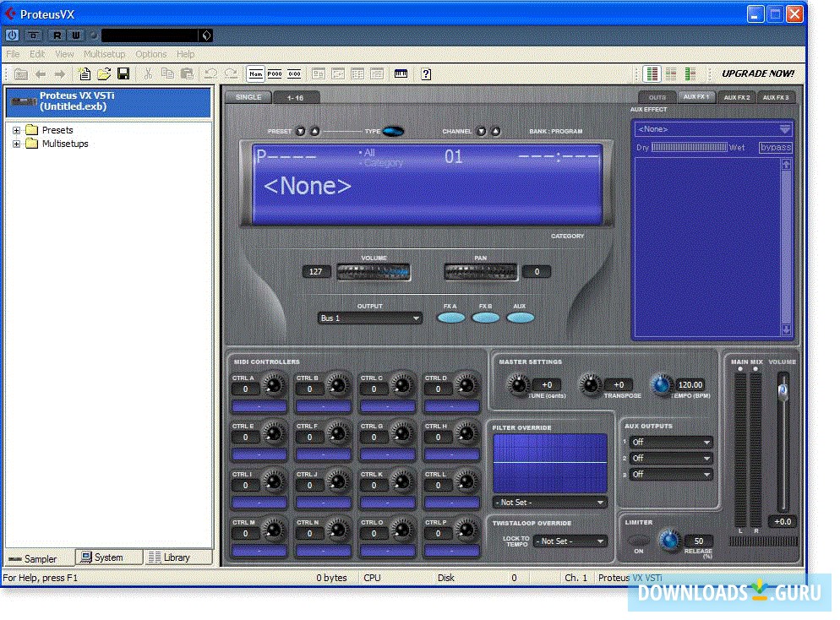840x620 pixels.
Task: Click the Paste clipboard icon
Action: [187, 73]
